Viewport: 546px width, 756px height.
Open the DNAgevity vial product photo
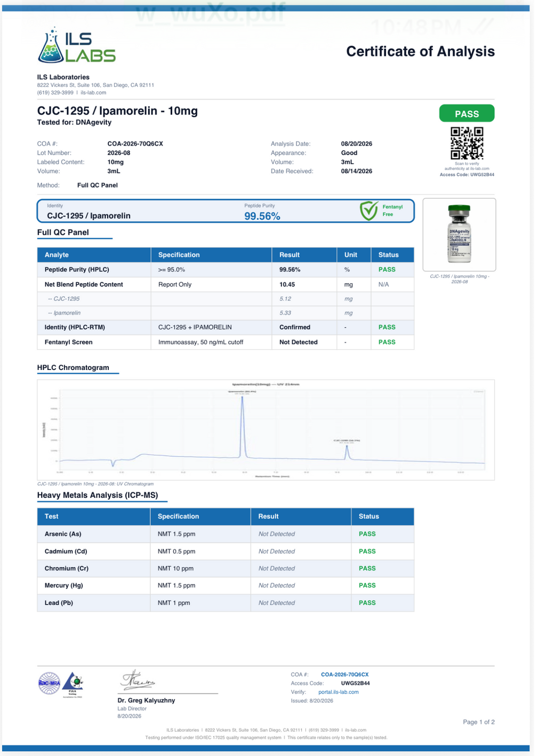pyautogui.click(x=459, y=234)
